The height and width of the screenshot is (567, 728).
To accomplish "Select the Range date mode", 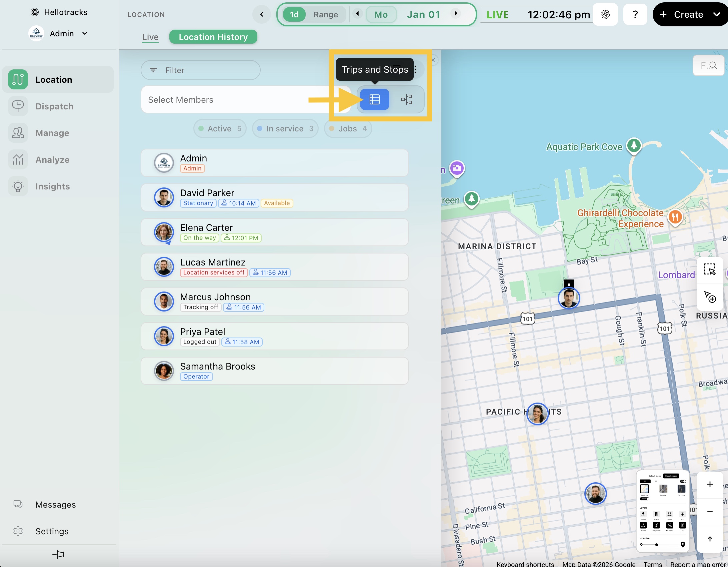I will (x=325, y=15).
